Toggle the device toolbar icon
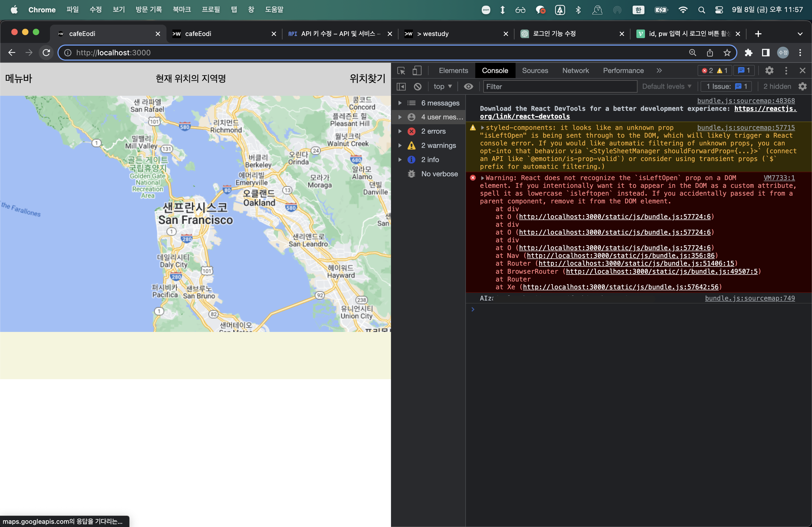 coord(417,71)
